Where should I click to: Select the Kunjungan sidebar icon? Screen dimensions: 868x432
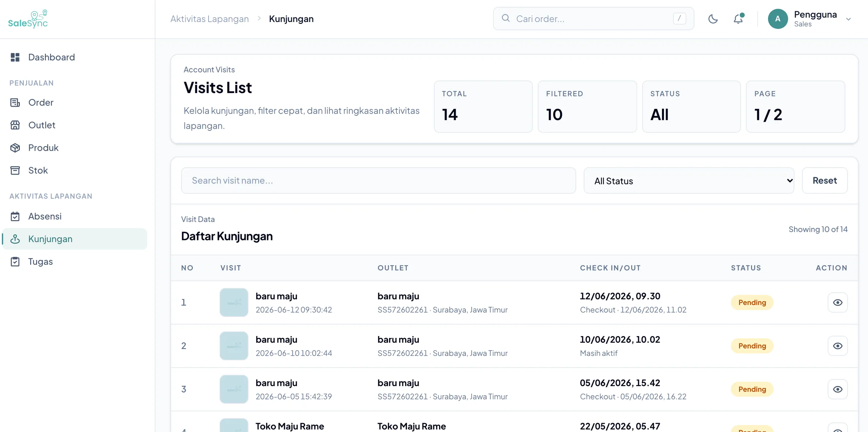click(15, 239)
